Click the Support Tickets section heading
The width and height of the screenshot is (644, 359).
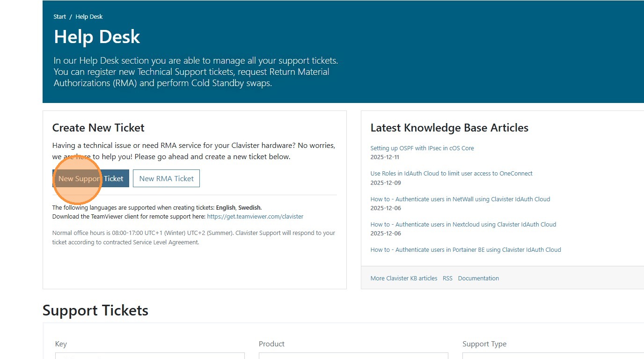tap(95, 310)
